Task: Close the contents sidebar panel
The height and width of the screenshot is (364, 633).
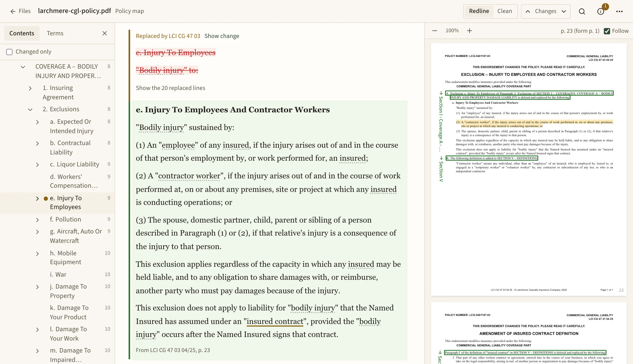Action: pyautogui.click(x=105, y=33)
